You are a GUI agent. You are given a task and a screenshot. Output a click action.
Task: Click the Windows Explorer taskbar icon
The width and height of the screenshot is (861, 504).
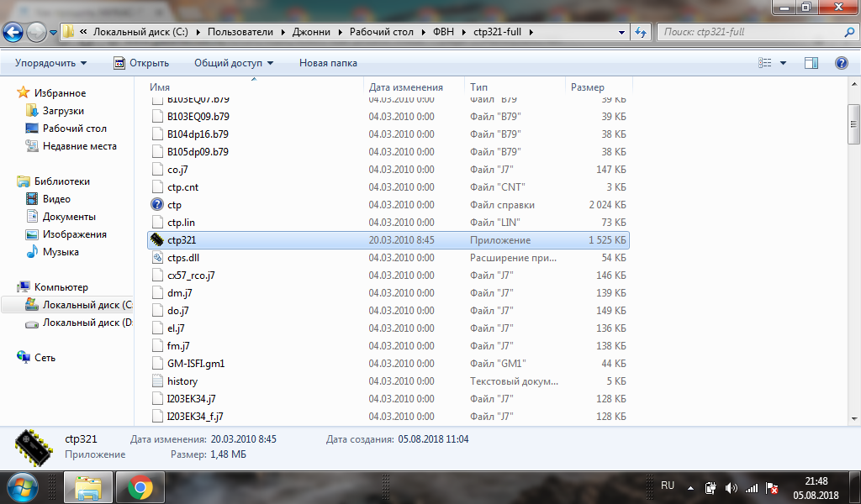coord(88,487)
